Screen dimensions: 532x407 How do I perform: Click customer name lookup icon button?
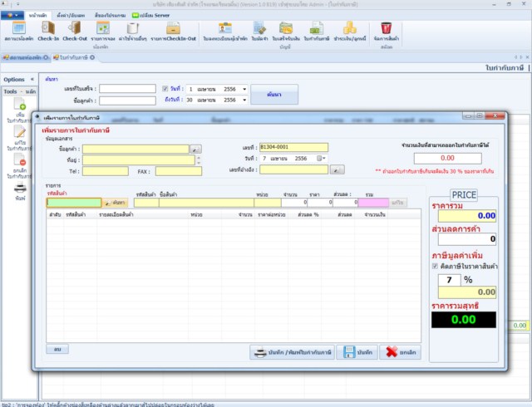point(195,149)
